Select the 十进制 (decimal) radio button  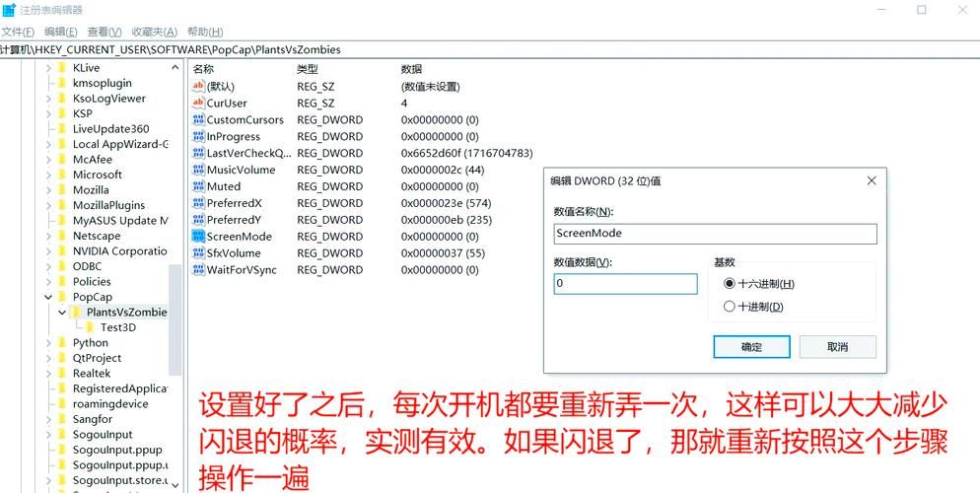coord(729,307)
